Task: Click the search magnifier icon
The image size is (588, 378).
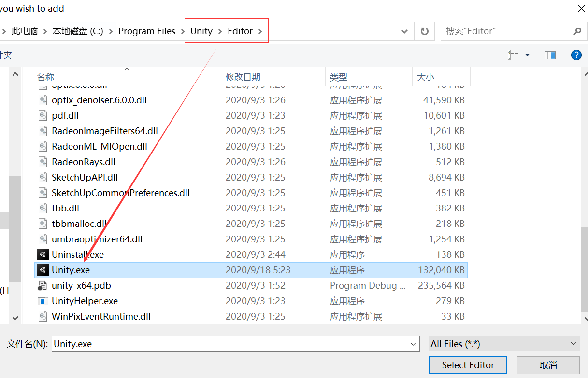Action: click(577, 31)
